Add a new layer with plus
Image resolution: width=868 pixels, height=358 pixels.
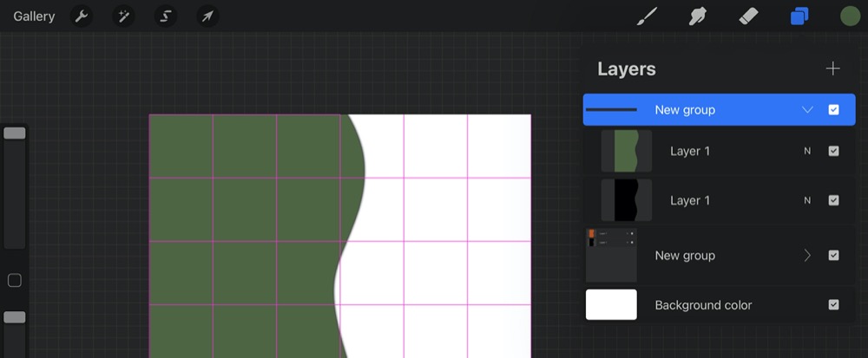click(832, 69)
